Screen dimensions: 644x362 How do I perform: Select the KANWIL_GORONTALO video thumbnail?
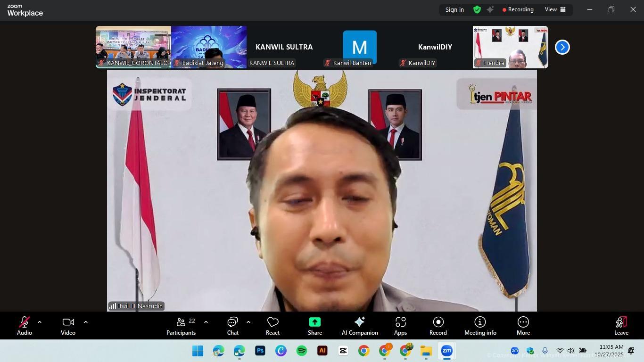tap(133, 46)
